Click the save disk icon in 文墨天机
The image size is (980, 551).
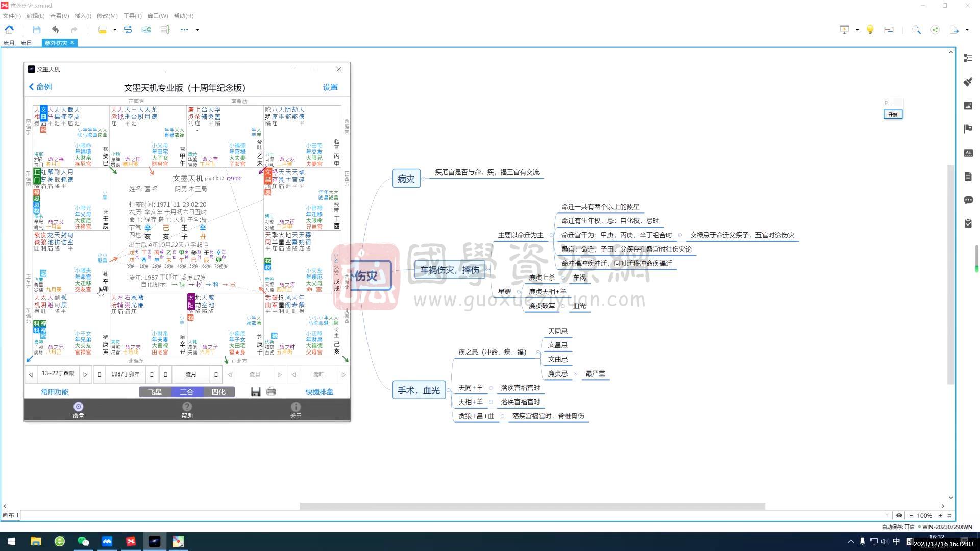pyautogui.click(x=256, y=392)
